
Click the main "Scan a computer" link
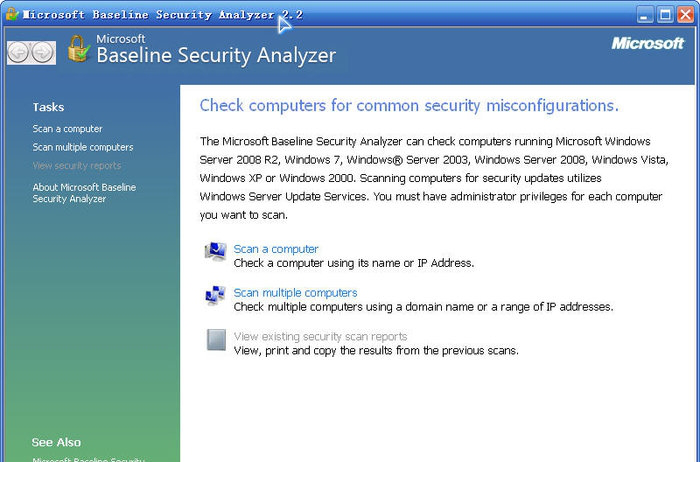tap(276, 249)
